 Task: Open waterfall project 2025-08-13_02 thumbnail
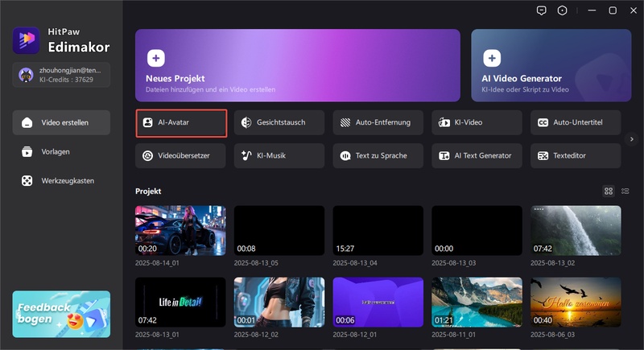point(576,231)
